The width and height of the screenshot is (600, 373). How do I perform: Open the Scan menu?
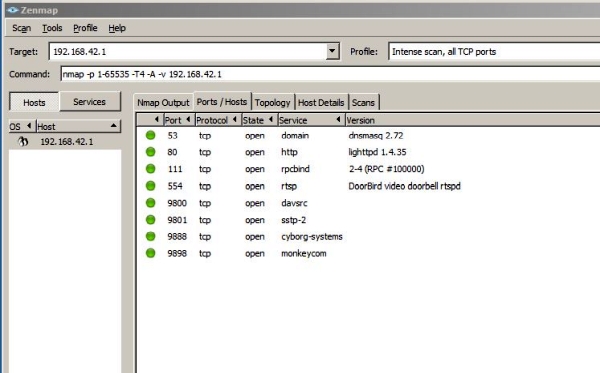click(x=21, y=28)
